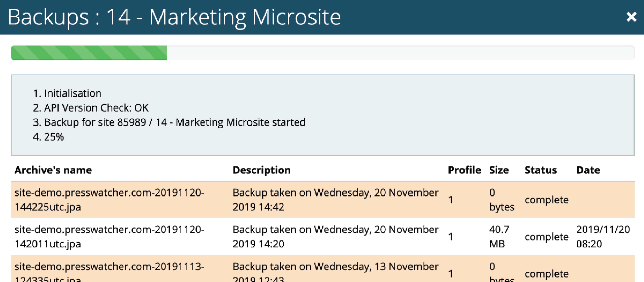644x282 pixels.
Task: Select archive name ending in 20191120-144225utc.jpa
Action: coord(109,200)
